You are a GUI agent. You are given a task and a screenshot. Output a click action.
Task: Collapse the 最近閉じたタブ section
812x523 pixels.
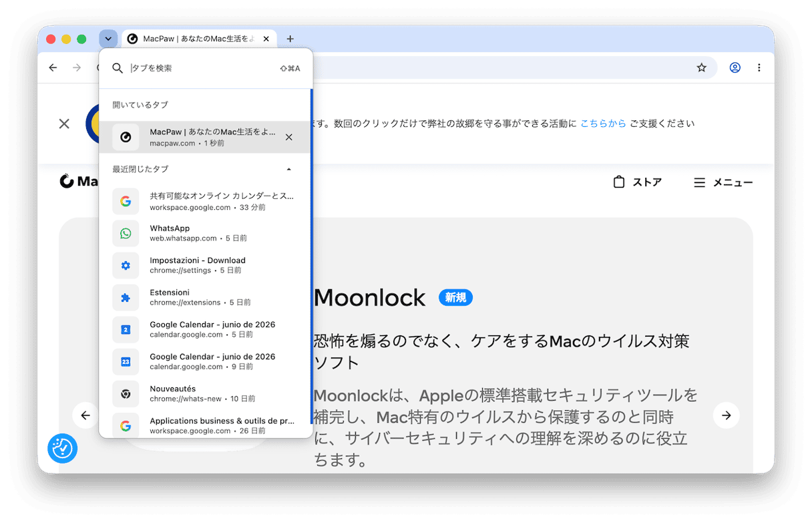pyautogui.click(x=289, y=169)
